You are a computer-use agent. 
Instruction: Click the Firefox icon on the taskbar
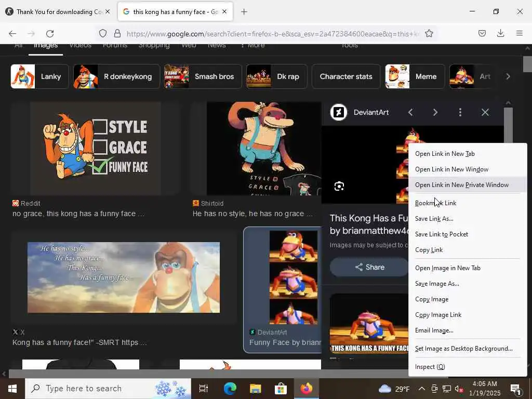click(306, 389)
